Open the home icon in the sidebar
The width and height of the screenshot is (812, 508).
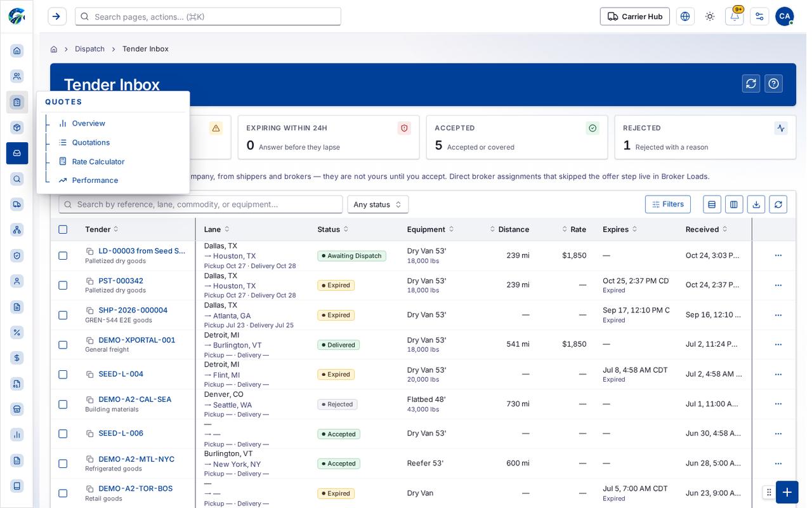(x=17, y=51)
